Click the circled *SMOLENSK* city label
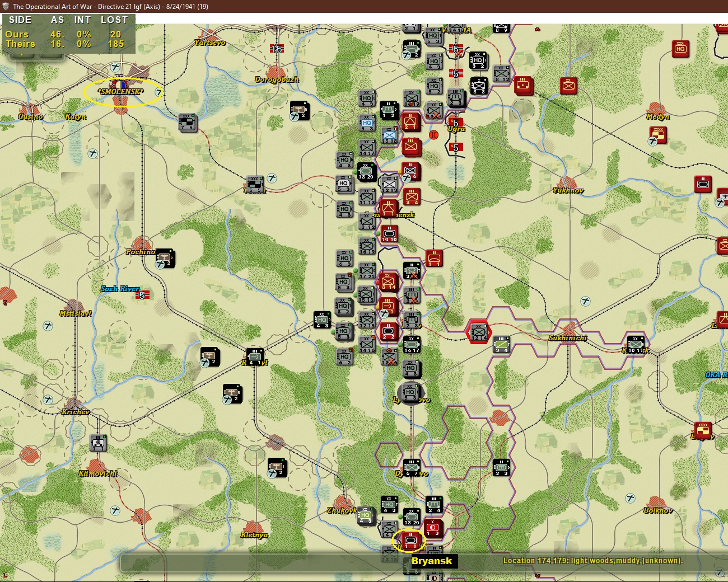The height and width of the screenshot is (582, 728). pos(121,92)
